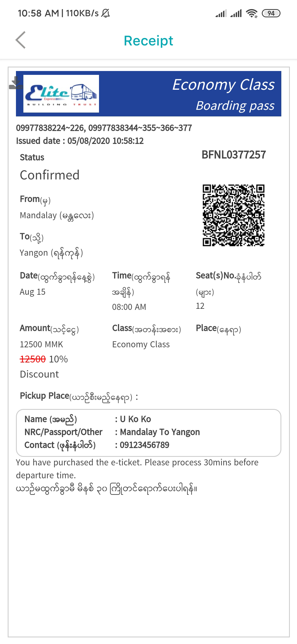Tap the first cellular signal icon

(221, 13)
